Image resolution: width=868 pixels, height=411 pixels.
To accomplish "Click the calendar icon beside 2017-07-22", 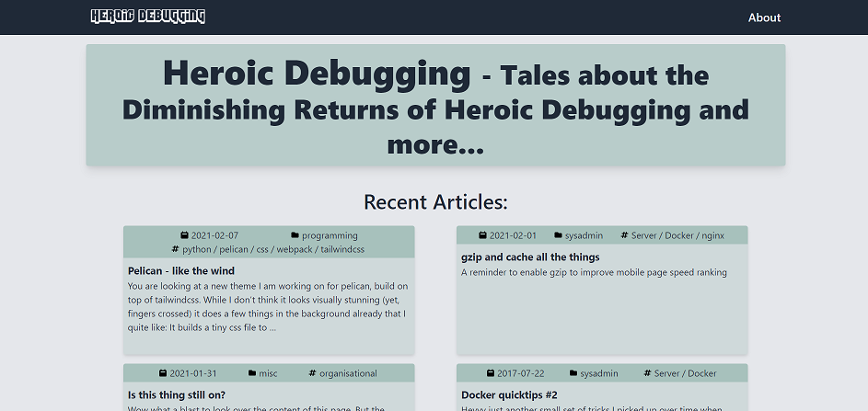I will click(x=491, y=373).
